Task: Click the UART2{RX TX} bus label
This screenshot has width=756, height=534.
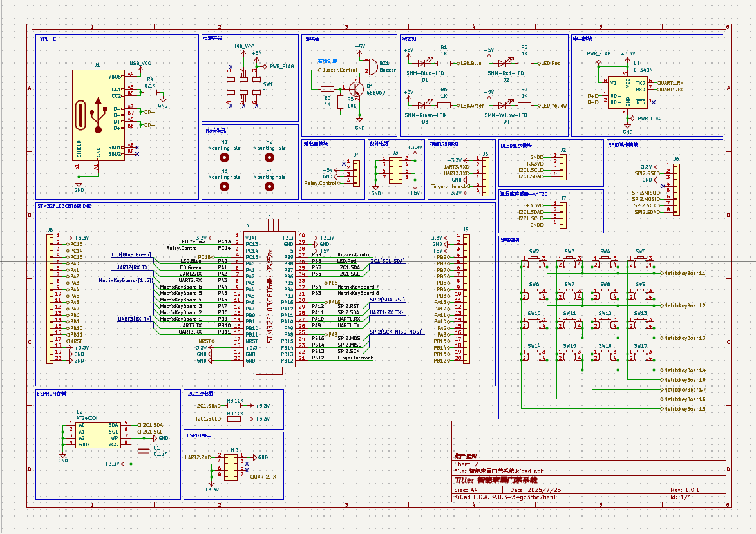Action: click(x=133, y=267)
